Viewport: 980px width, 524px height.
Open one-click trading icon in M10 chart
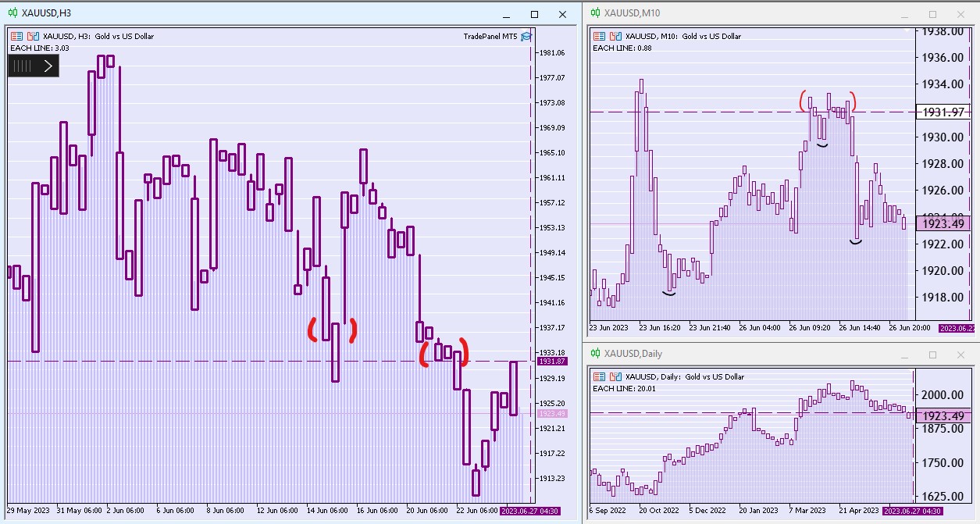(x=599, y=36)
